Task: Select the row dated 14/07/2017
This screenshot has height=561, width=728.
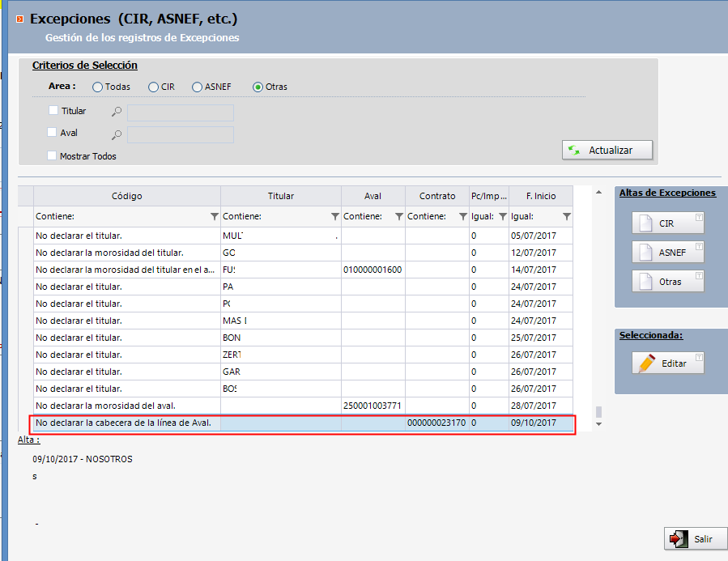Action: point(303,270)
